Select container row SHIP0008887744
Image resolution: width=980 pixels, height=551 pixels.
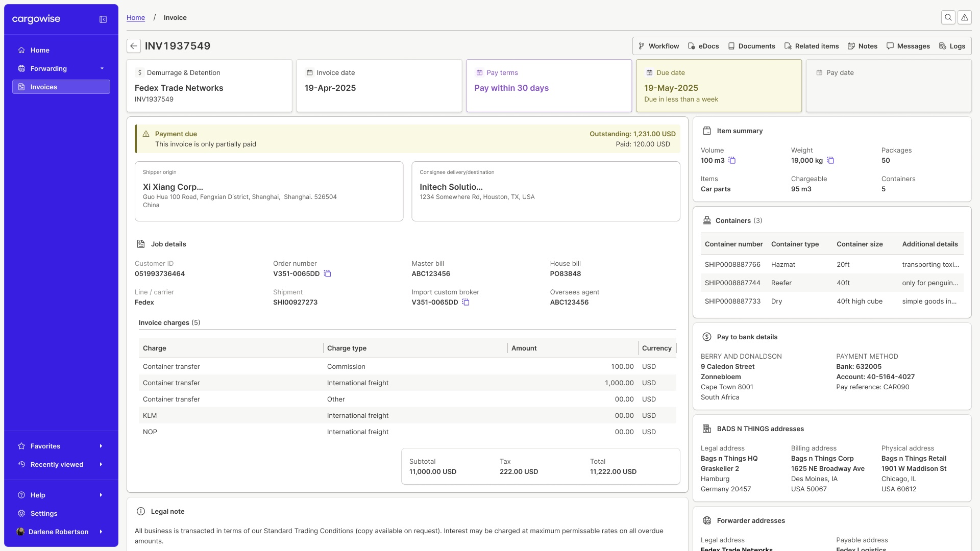832,283
